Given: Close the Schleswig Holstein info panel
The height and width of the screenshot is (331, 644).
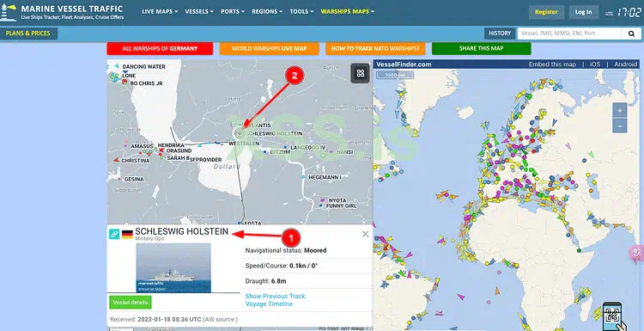Looking at the screenshot, I should pyautogui.click(x=365, y=234).
